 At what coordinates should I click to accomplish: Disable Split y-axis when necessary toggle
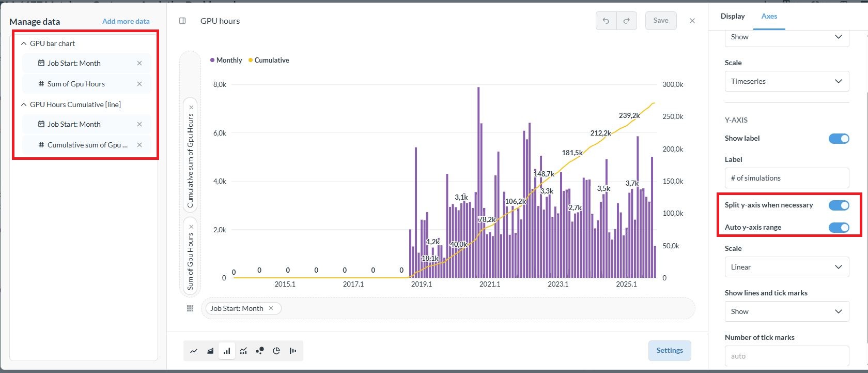pos(838,205)
